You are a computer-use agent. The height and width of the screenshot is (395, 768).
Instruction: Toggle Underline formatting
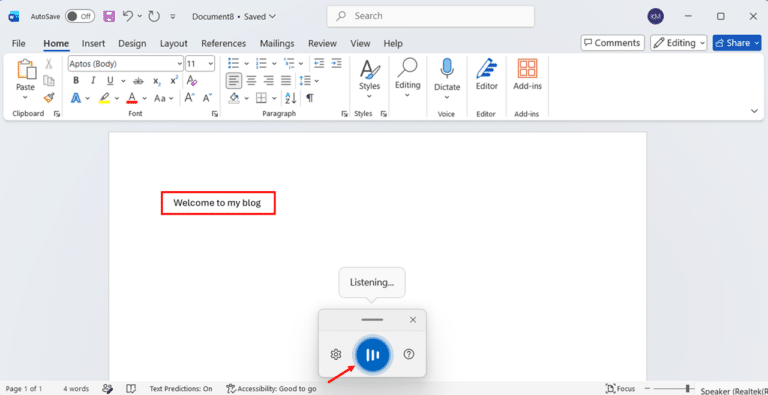[x=110, y=81]
